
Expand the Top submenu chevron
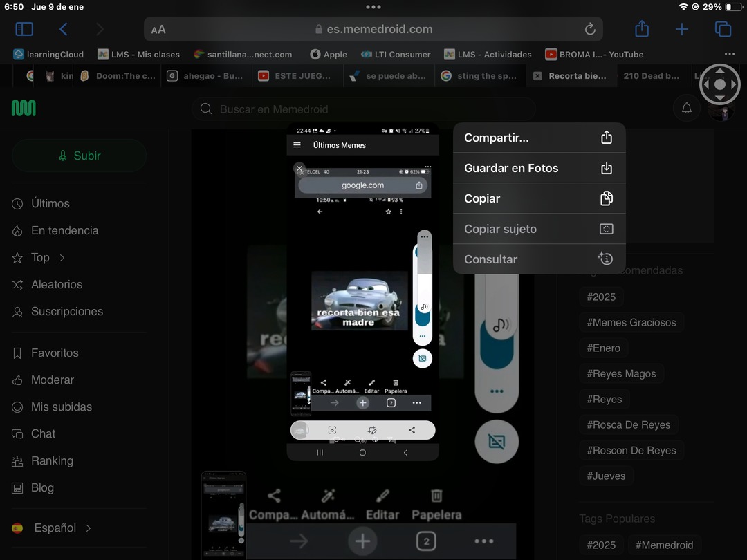[62, 258]
